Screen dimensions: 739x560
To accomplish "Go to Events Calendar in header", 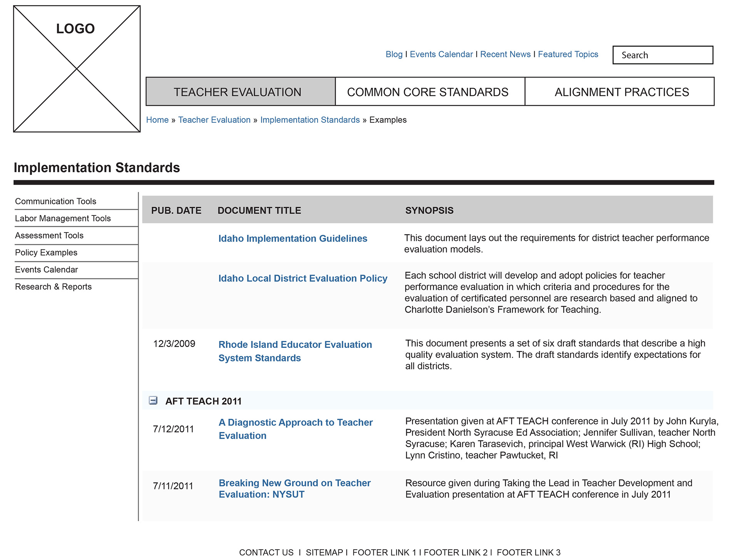I will (x=441, y=54).
